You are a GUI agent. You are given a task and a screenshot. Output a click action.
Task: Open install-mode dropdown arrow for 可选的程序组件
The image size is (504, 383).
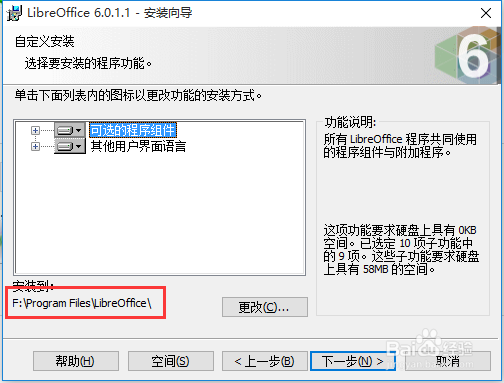(x=79, y=130)
